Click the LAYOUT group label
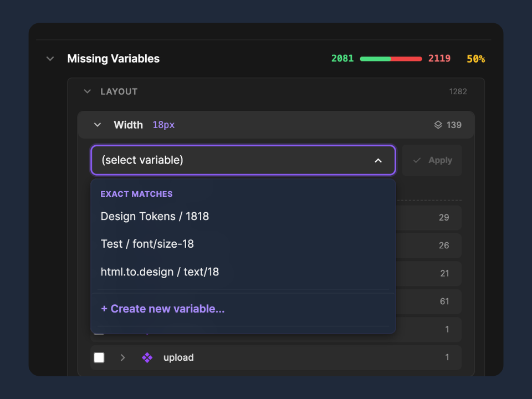532x399 pixels. pyautogui.click(x=119, y=91)
